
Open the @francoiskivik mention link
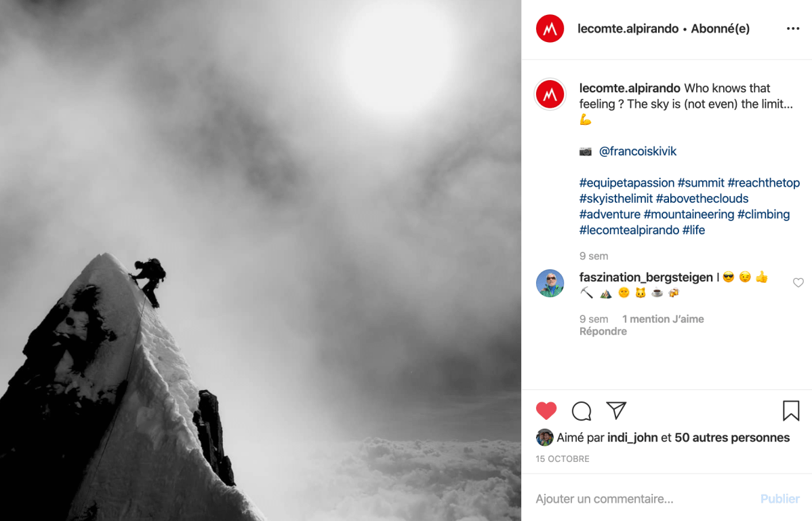coord(638,151)
